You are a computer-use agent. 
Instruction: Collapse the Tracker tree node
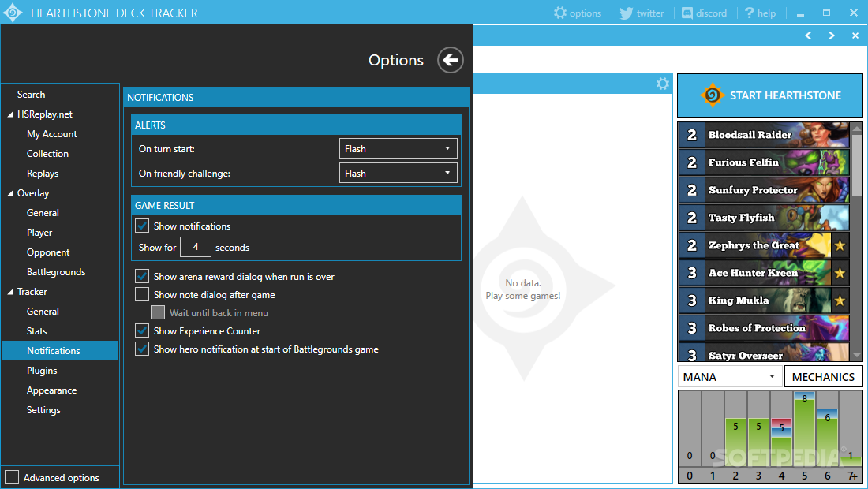[x=10, y=292]
